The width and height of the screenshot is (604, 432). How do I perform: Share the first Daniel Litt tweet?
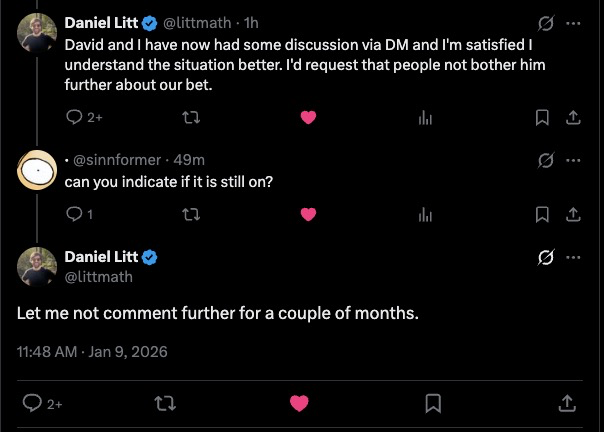(x=573, y=117)
